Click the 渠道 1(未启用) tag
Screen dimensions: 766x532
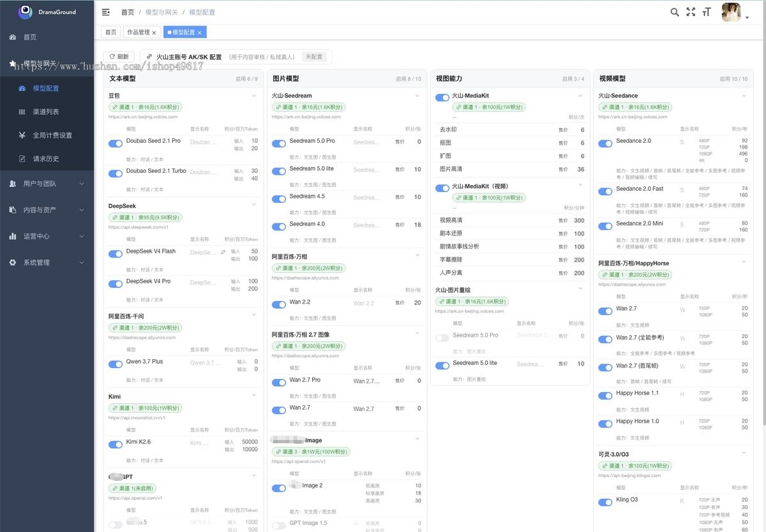132,489
